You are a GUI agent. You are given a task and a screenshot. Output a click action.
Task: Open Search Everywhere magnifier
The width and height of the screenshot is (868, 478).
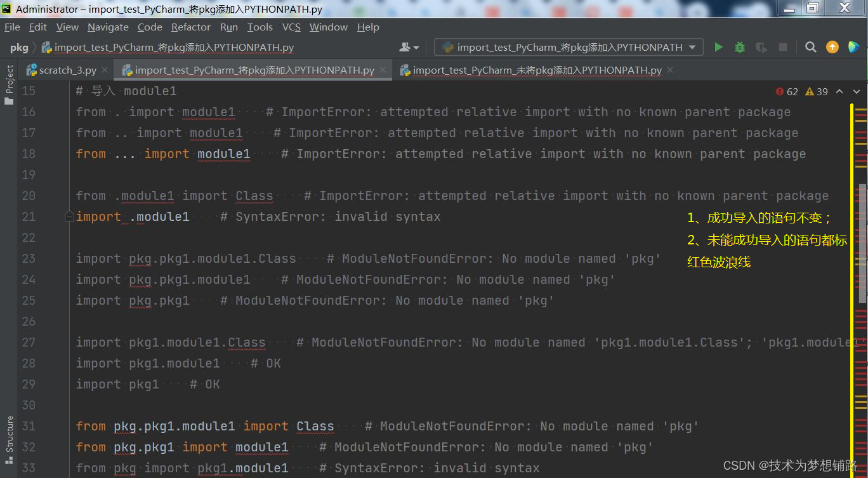[810, 47]
